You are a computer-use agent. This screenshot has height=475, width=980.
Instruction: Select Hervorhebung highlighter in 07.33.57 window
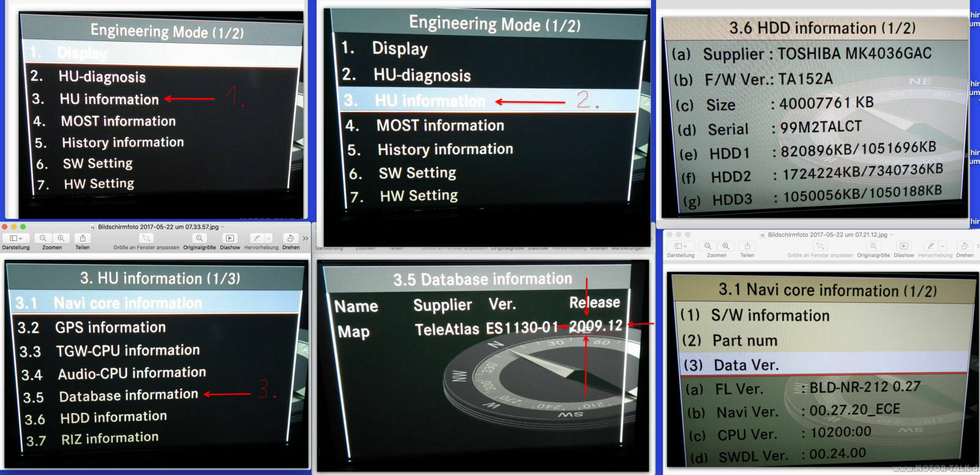tap(257, 238)
